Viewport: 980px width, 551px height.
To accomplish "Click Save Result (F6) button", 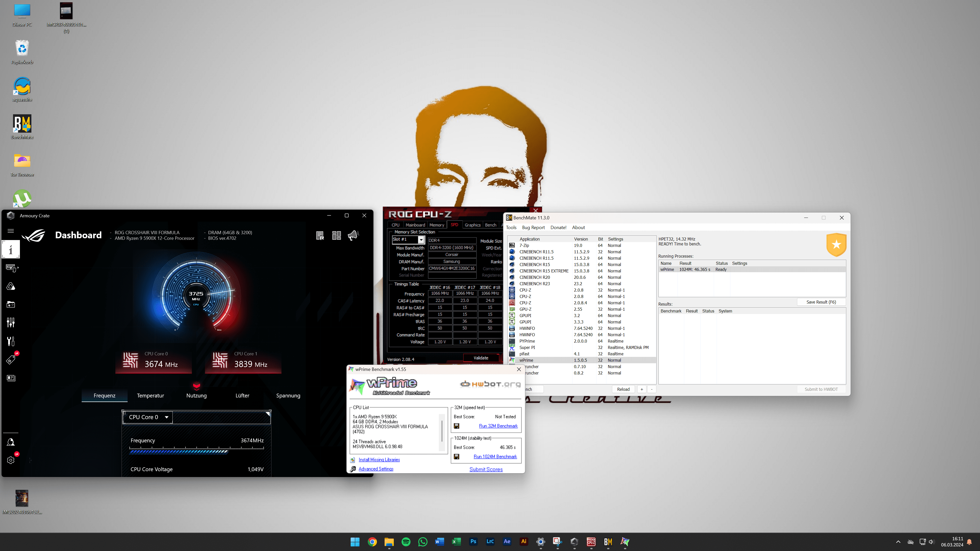I will click(x=821, y=302).
